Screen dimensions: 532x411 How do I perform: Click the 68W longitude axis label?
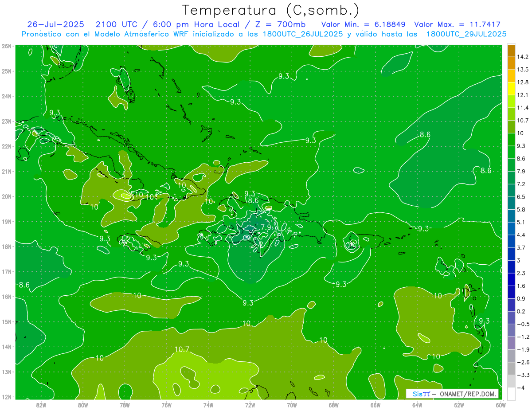coord(333,405)
